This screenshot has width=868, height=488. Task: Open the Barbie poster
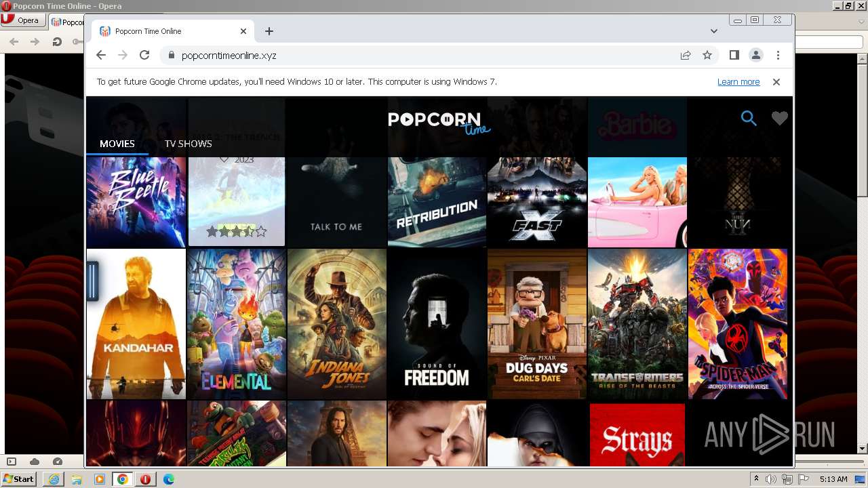click(x=637, y=202)
